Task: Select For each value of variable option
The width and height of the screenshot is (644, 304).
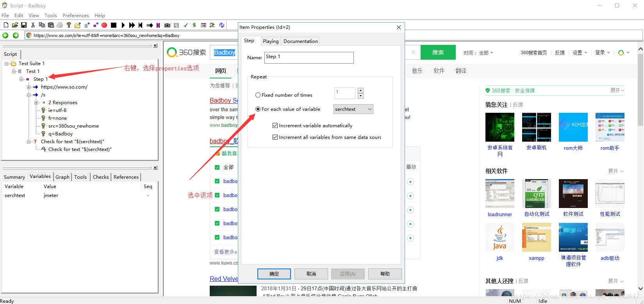Action: 258,109
